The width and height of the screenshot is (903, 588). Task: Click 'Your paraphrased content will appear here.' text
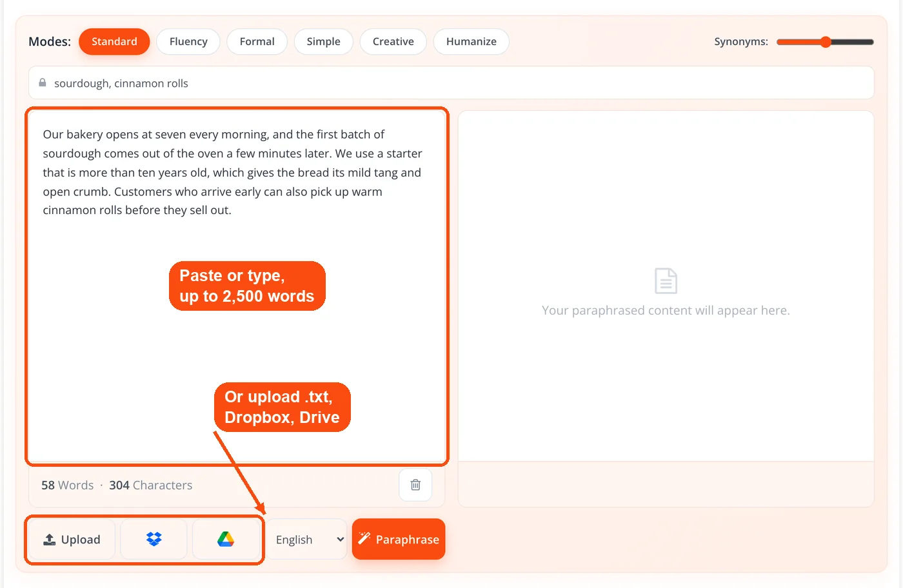[x=666, y=311]
